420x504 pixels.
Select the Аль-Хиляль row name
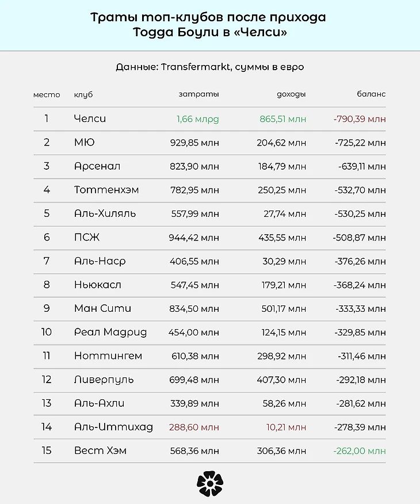coord(105,213)
